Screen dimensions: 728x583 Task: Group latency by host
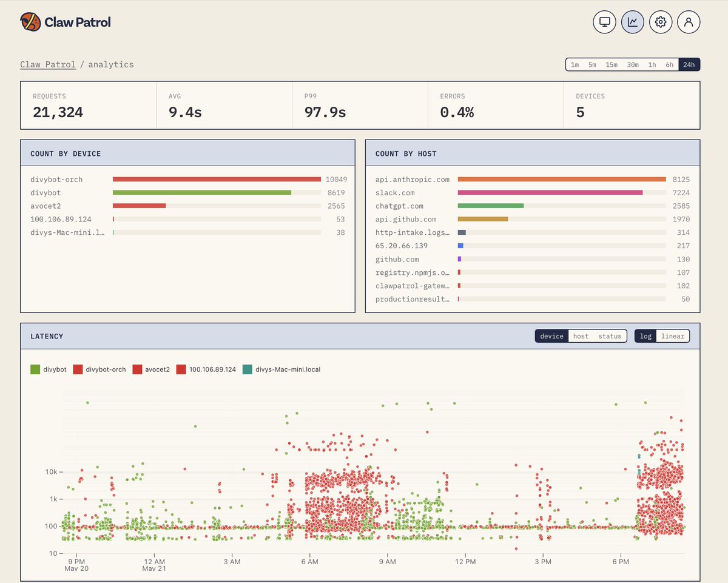[581, 336]
